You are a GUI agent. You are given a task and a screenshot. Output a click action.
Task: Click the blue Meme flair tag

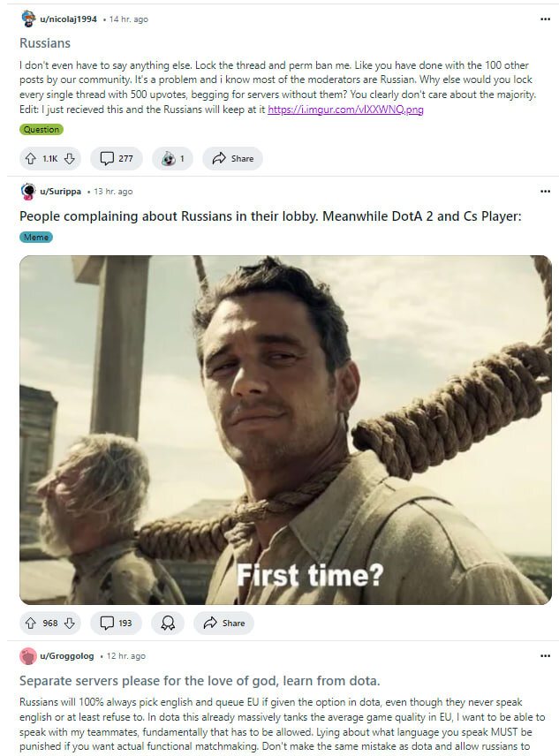pyautogui.click(x=36, y=238)
